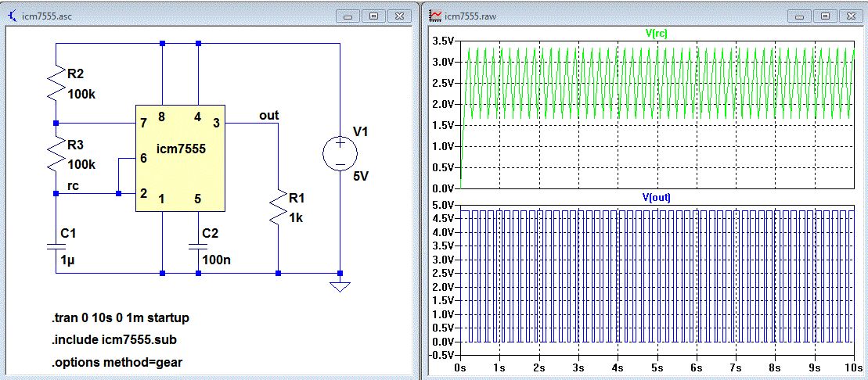Click the .tran simulation directive text
868x380 pixels.
click(x=121, y=318)
